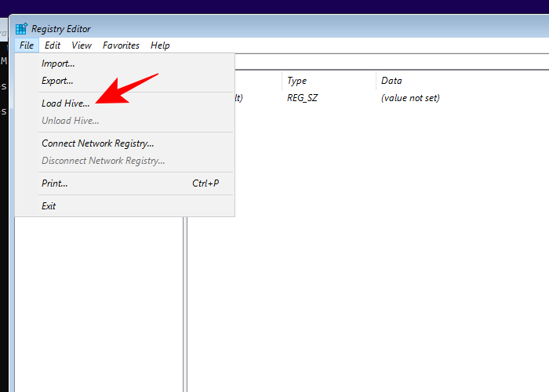
Task: Select the REG_SZ value row
Action: tap(301, 98)
